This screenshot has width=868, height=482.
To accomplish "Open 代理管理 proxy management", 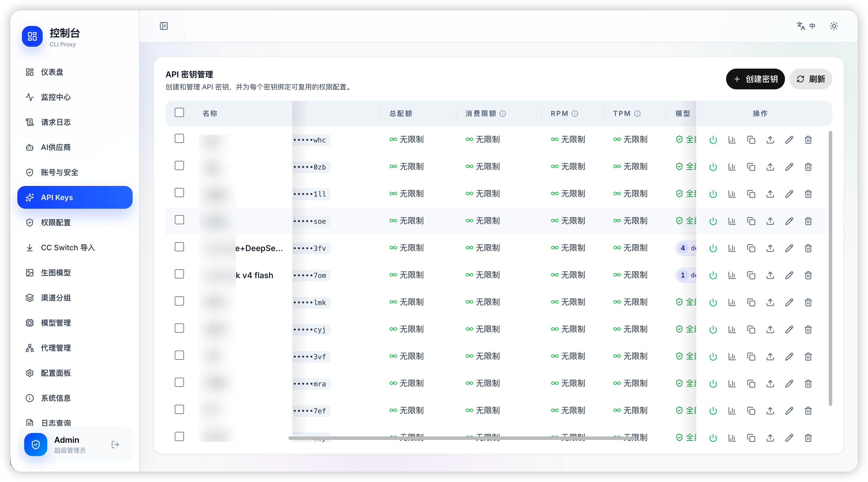I will [75, 348].
